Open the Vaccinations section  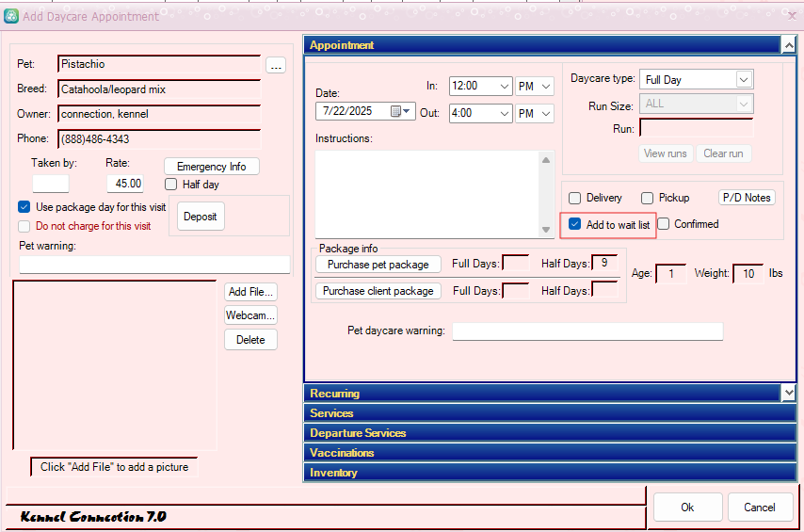550,453
